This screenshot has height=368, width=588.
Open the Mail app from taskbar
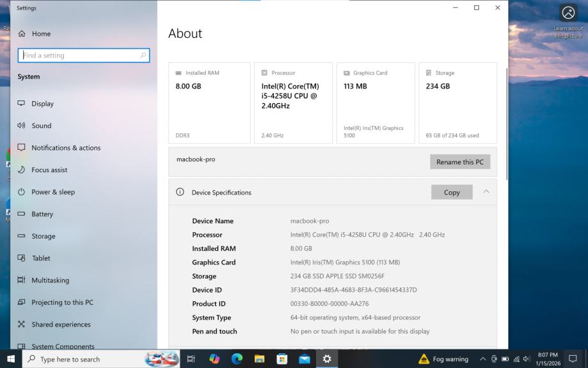click(305, 359)
